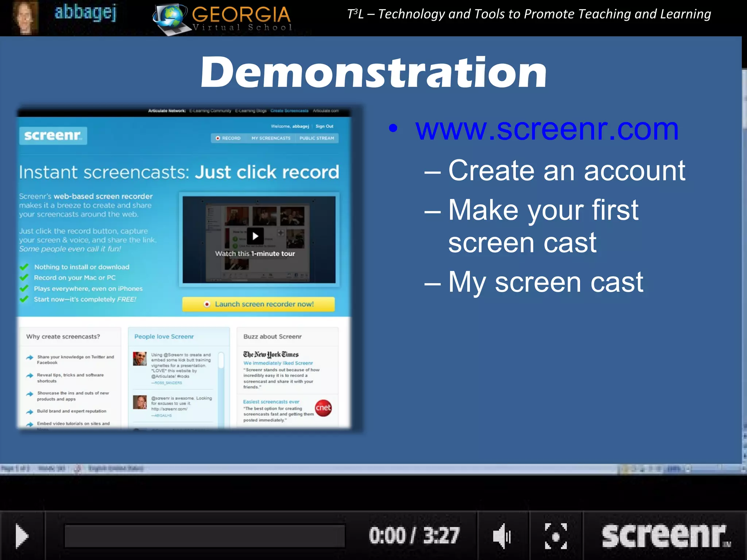Open the MY SCREENCASTS tab
The image size is (747, 560).
pyautogui.click(x=271, y=138)
